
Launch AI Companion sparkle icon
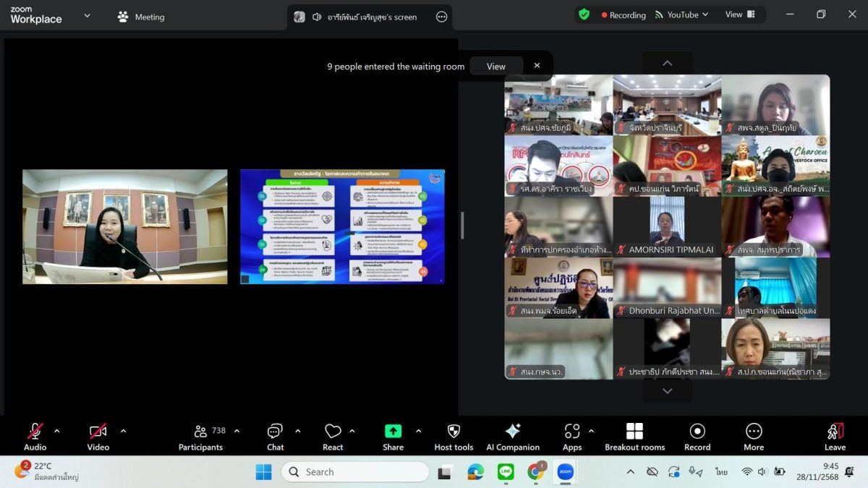(513, 432)
